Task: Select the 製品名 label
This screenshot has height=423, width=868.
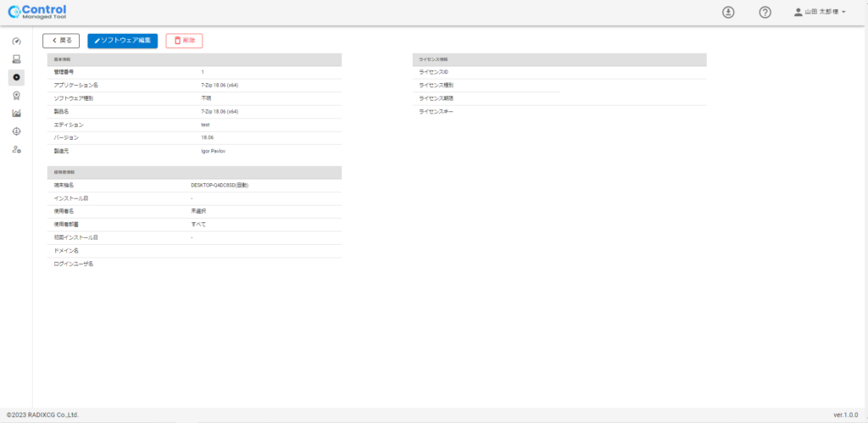Action: (x=61, y=112)
